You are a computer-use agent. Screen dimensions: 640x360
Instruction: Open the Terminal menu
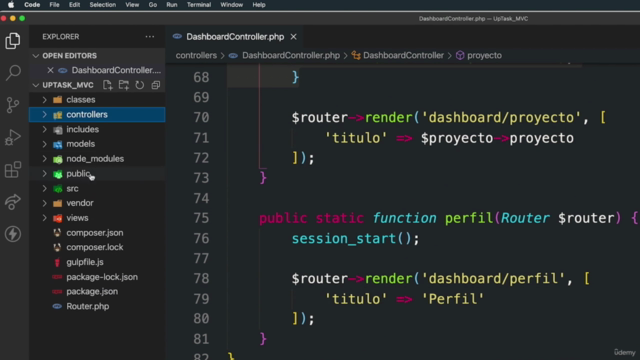199,5
